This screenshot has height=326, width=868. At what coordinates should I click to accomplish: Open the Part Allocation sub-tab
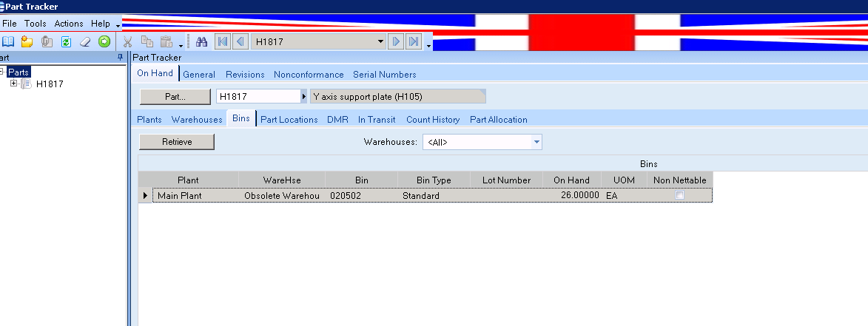tap(498, 119)
